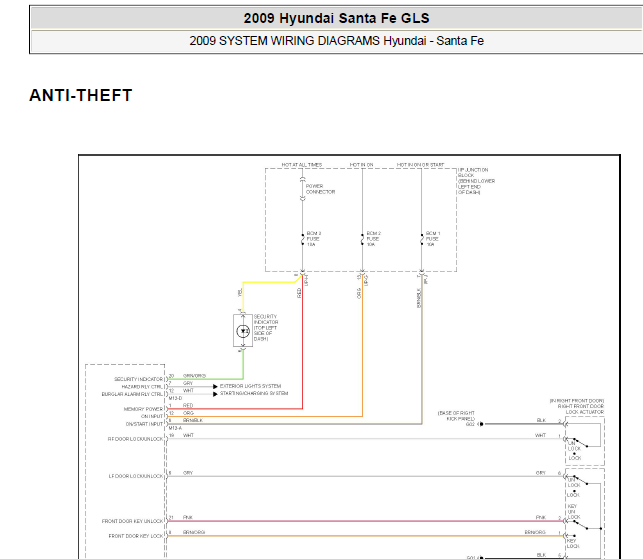
Task: Click the security indicator LED symbol
Action: tap(243, 331)
